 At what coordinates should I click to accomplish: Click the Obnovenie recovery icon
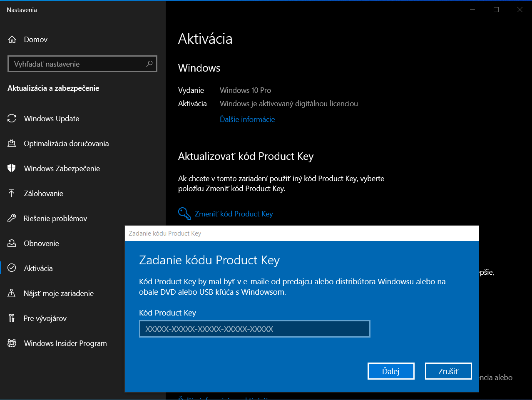coord(12,243)
